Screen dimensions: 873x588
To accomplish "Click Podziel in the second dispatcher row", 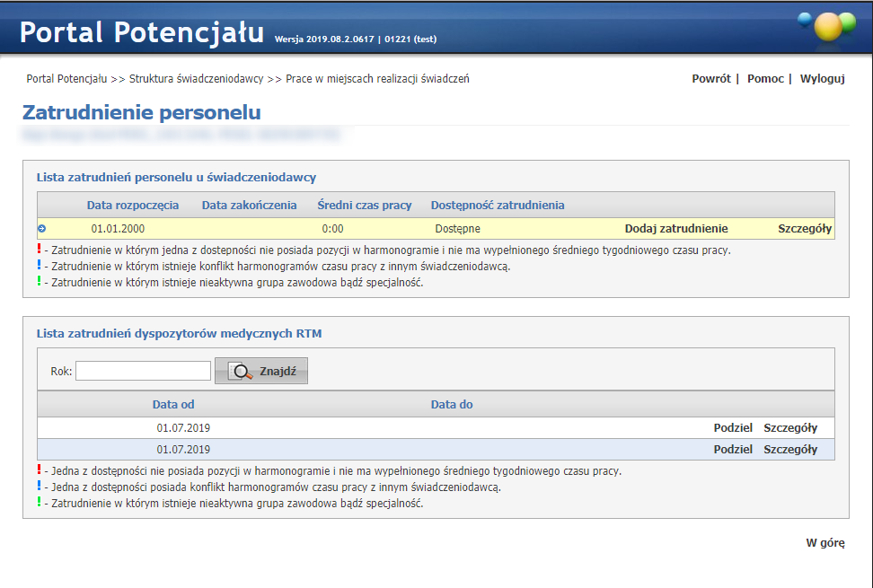I will tap(733, 450).
